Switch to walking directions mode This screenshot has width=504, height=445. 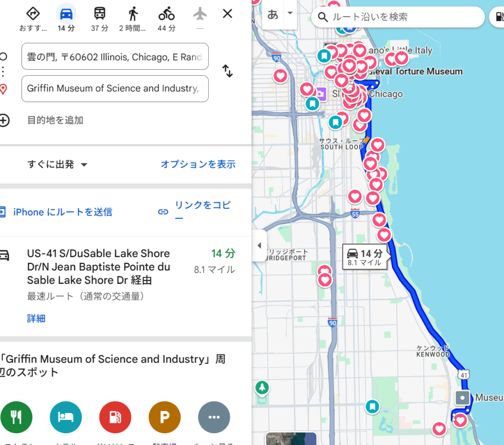132,13
